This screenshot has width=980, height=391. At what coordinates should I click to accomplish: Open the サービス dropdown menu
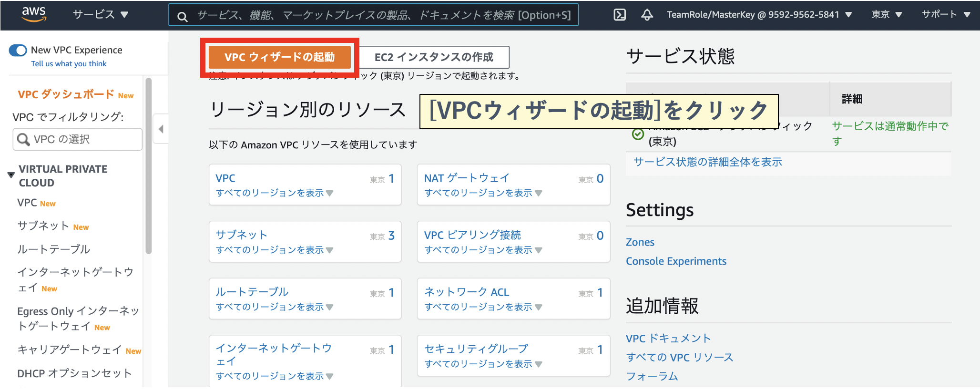[101, 14]
